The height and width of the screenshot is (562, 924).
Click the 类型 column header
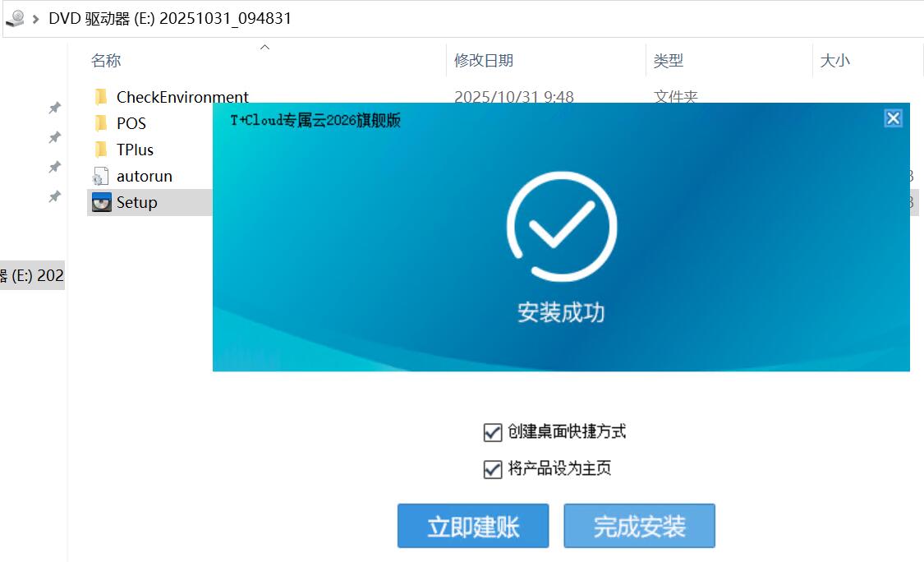click(x=668, y=60)
